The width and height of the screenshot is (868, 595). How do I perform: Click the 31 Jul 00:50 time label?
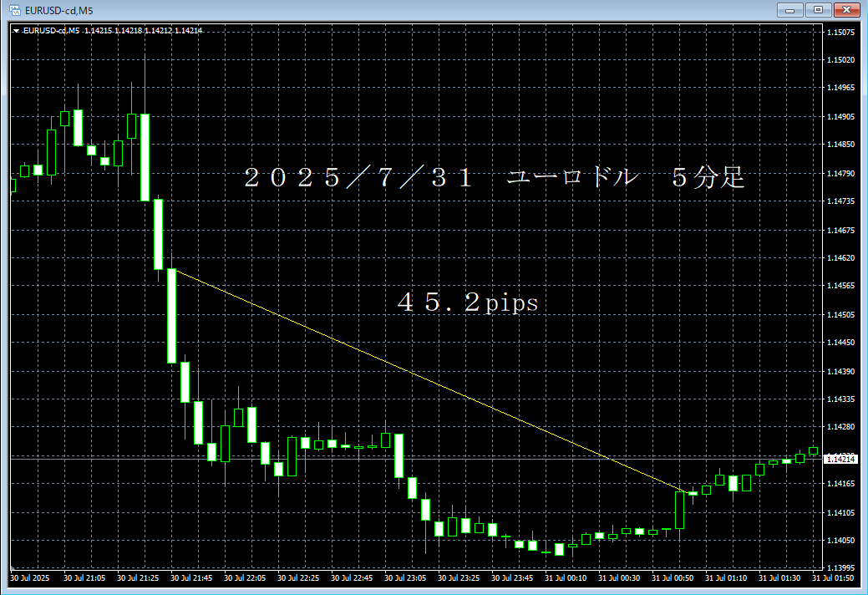(672, 577)
